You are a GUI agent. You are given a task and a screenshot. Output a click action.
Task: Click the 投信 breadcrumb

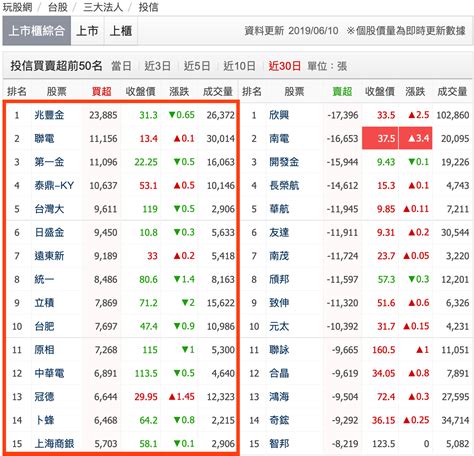(x=148, y=7)
